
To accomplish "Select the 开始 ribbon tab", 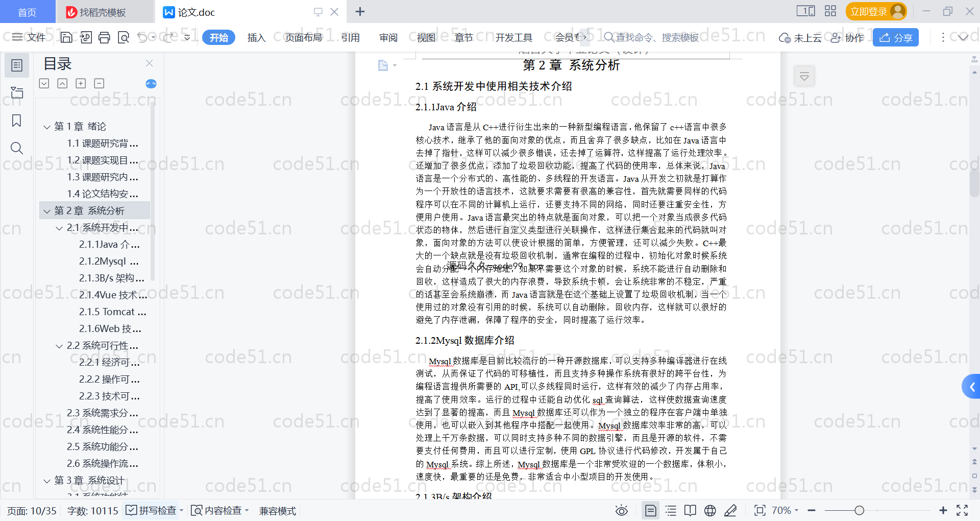I will 219,37.
